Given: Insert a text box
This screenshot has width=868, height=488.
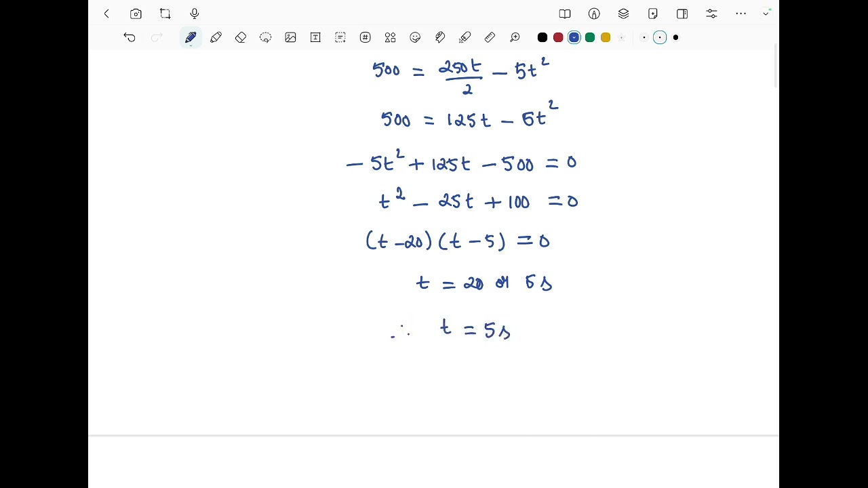Looking at the screenshot, I should pyautogui.click(x=315, y=37).
